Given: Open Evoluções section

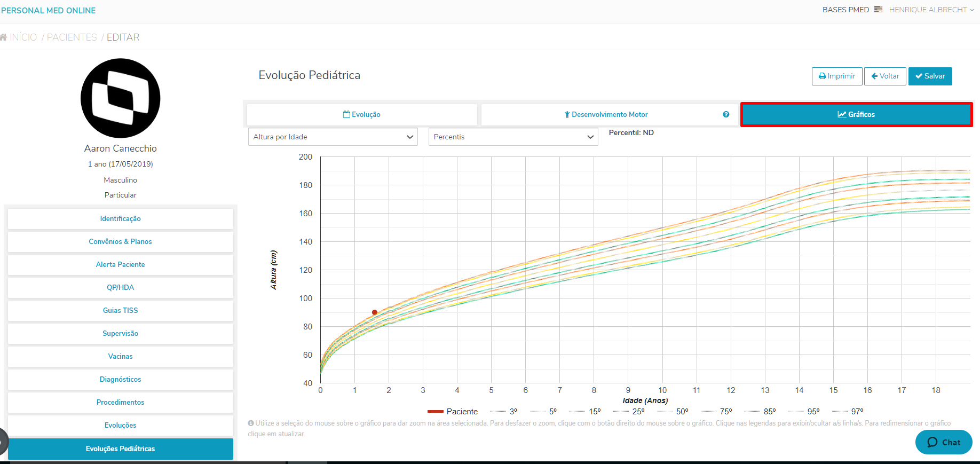Looking at the screenshot, I should pyautogui.click(x=121, y=426).
